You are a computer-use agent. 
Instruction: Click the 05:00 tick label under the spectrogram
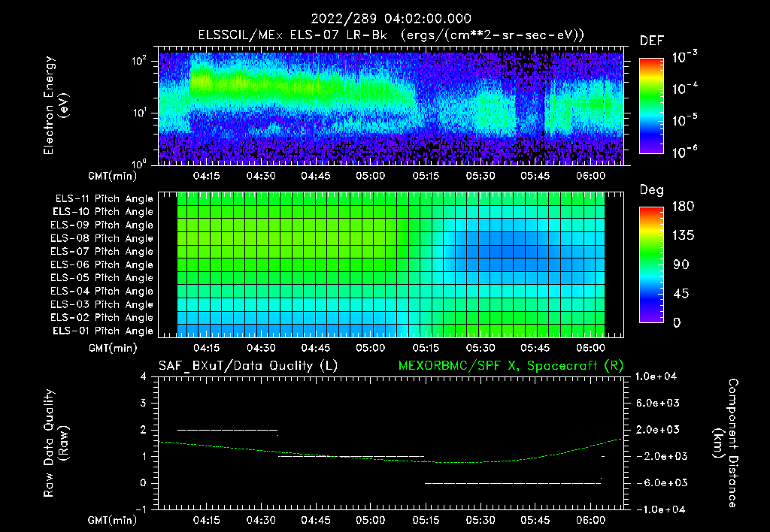(370, 176)
